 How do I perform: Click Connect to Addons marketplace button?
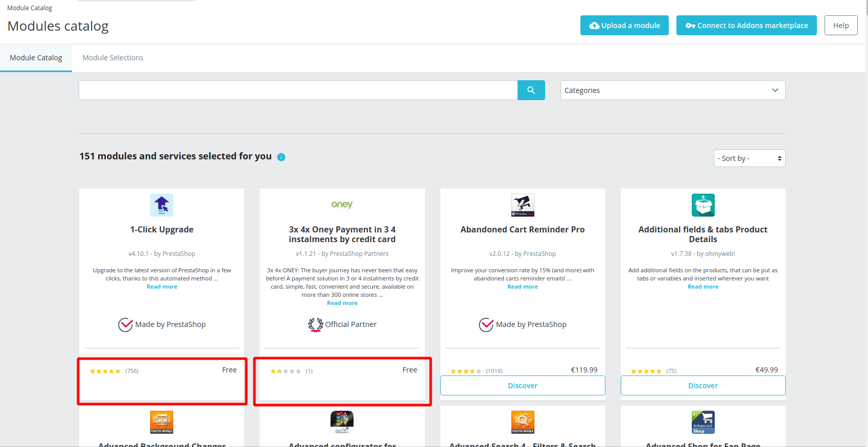(746, 26)
